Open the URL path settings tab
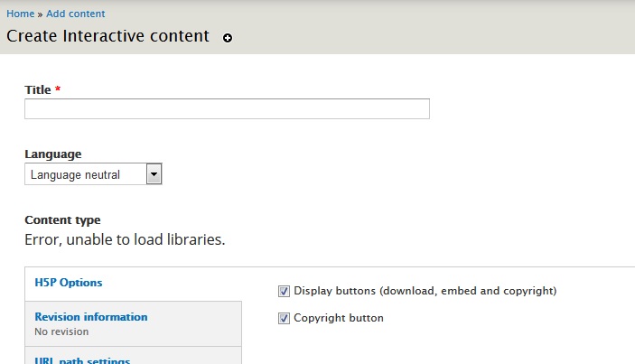This screenshot has height=364, width=635. point(82,360)
